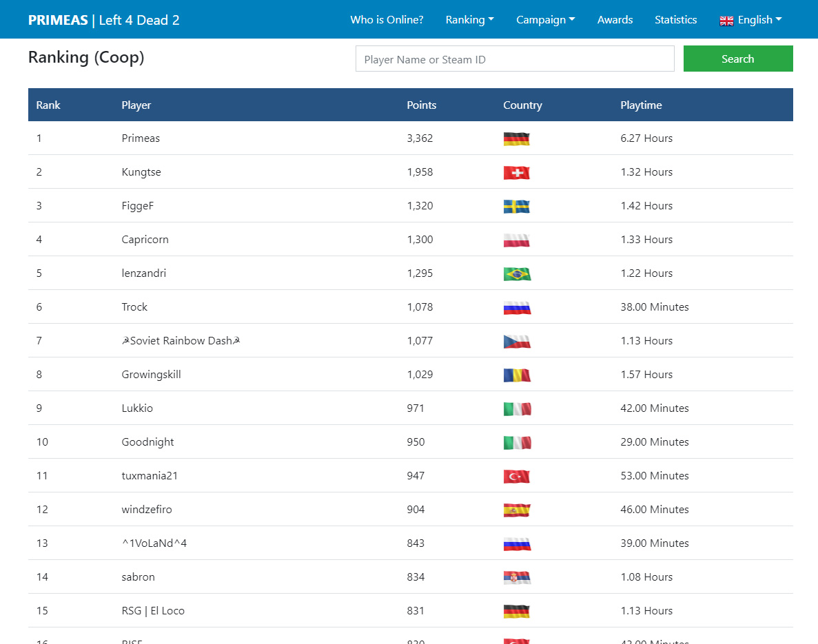Click the 1,077 points value
Screen dimensions: 818x644
(x=420, y=341)
